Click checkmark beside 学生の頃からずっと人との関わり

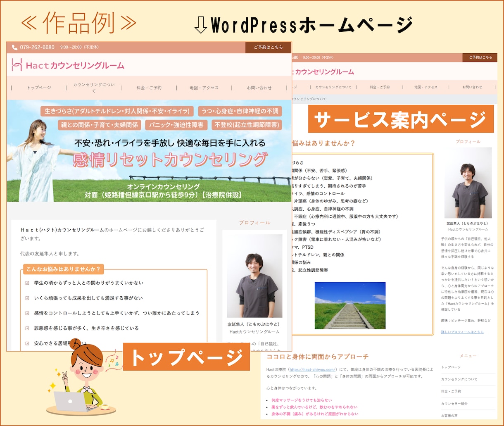click(x=27, y=283)
